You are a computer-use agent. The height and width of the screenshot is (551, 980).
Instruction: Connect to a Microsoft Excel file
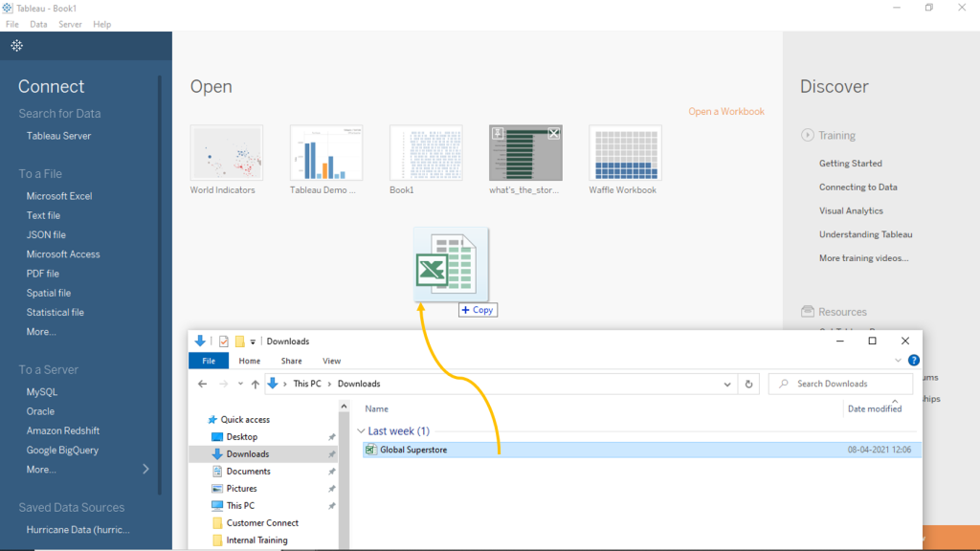[59, 196]
